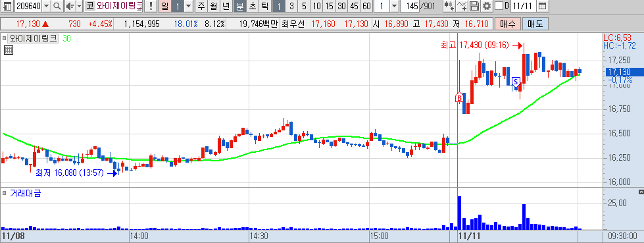Save chart with the floppy disk icon
This screenshot has height=243, width=644.
[474, 6]
